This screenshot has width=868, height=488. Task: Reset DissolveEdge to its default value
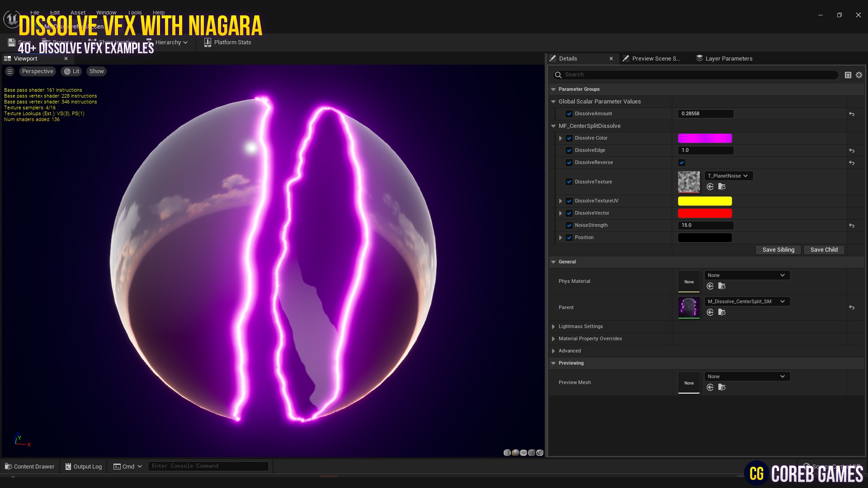(x=852, y=150)
